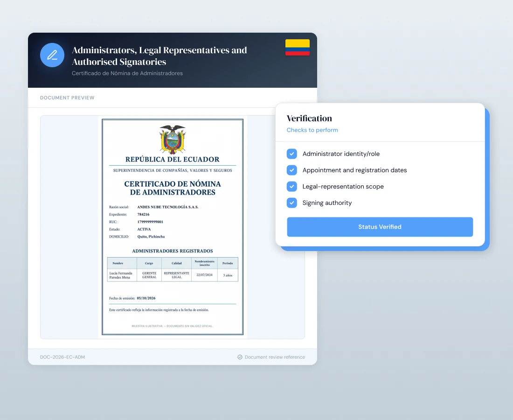This screenshot has width=513, height=420.
Task: Click the CERTIFICADO DE NÓMINA document title
Action: click(x=173, y=188)
